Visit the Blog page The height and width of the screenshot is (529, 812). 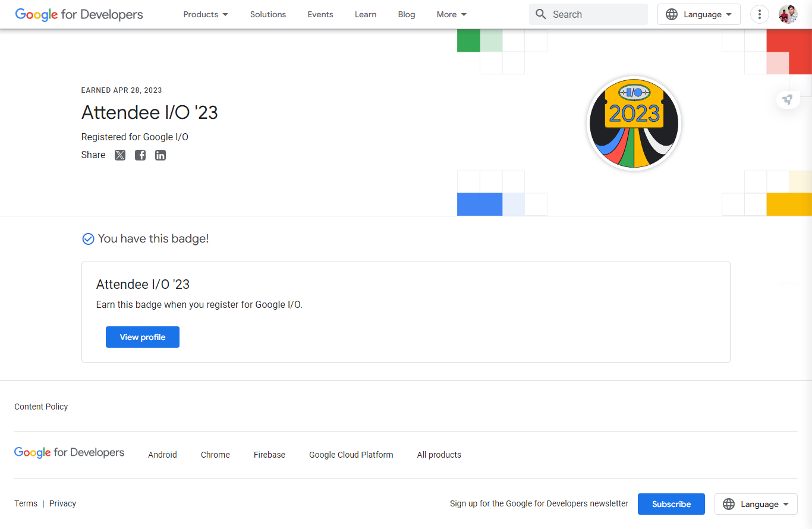coord(407,14)
